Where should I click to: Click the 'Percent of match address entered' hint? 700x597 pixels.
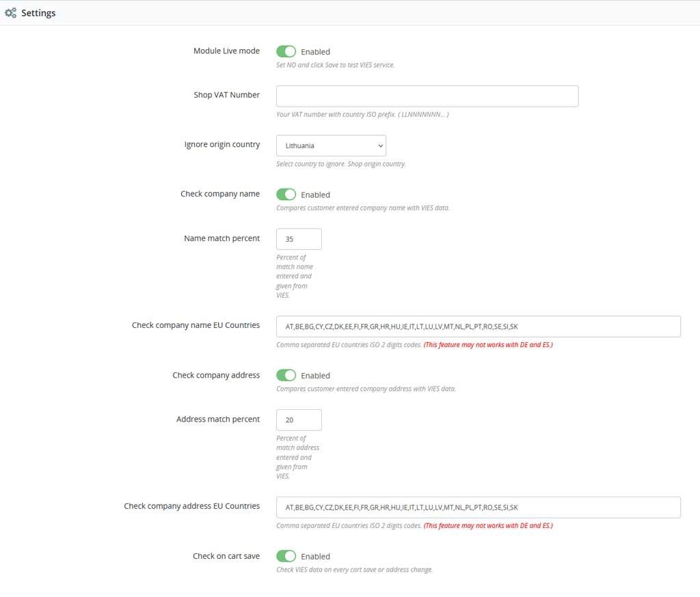pos(298,457)
